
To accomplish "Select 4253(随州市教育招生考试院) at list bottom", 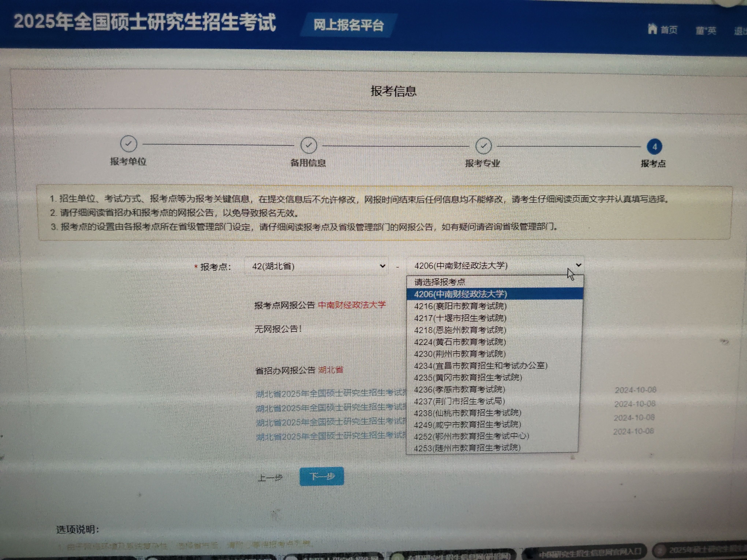I will (467, 448).
